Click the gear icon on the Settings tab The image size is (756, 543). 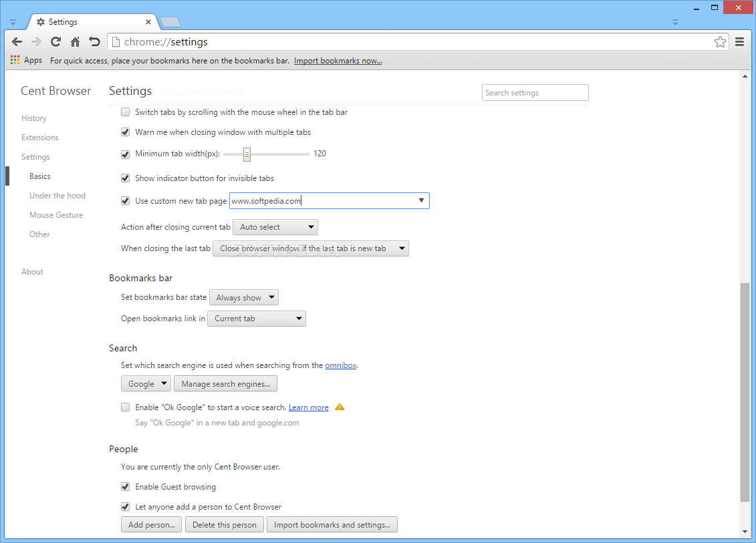pyautogui.click(x=41, y=21)
